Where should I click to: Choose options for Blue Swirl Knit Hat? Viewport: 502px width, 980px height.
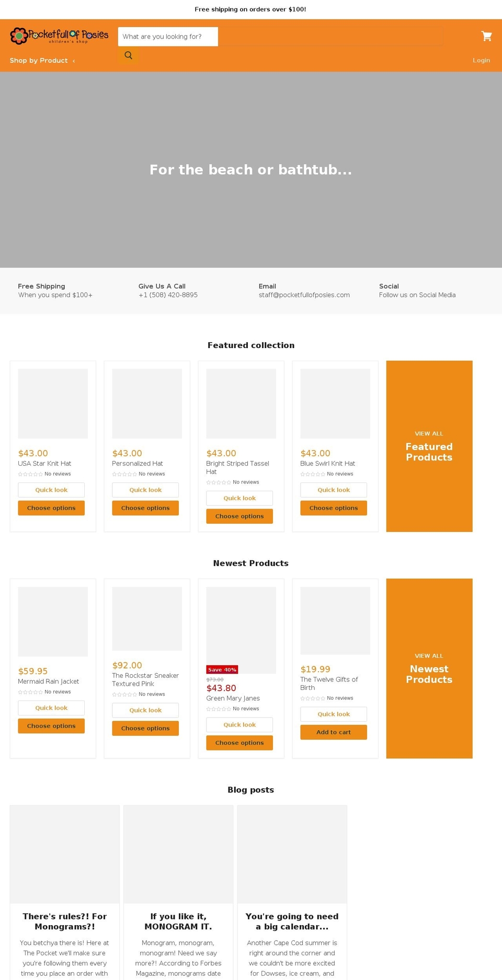coord(334,508)
